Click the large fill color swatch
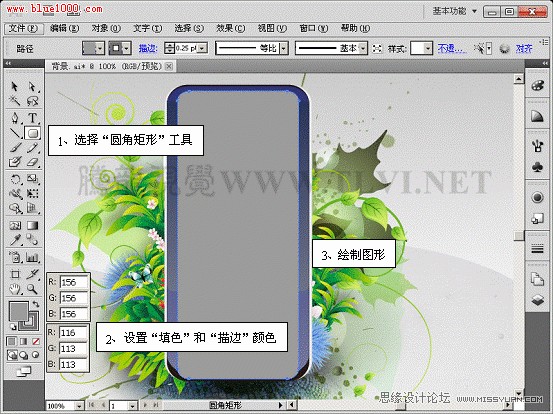 18,311
